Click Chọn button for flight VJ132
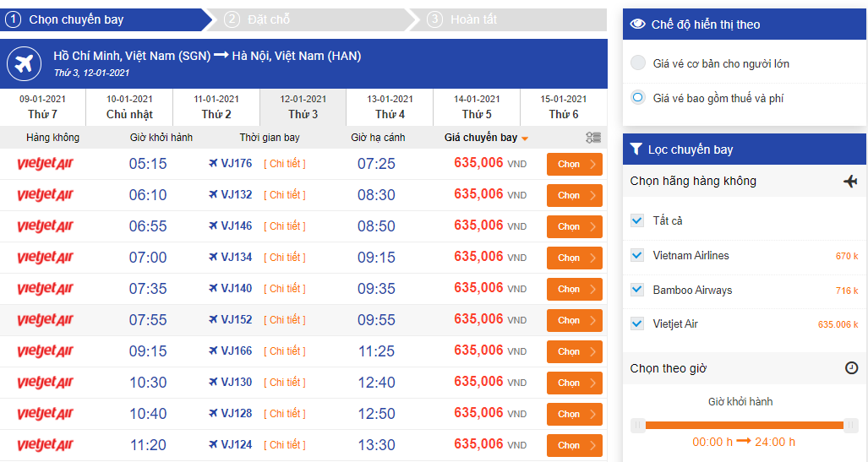 coord(575,195)
